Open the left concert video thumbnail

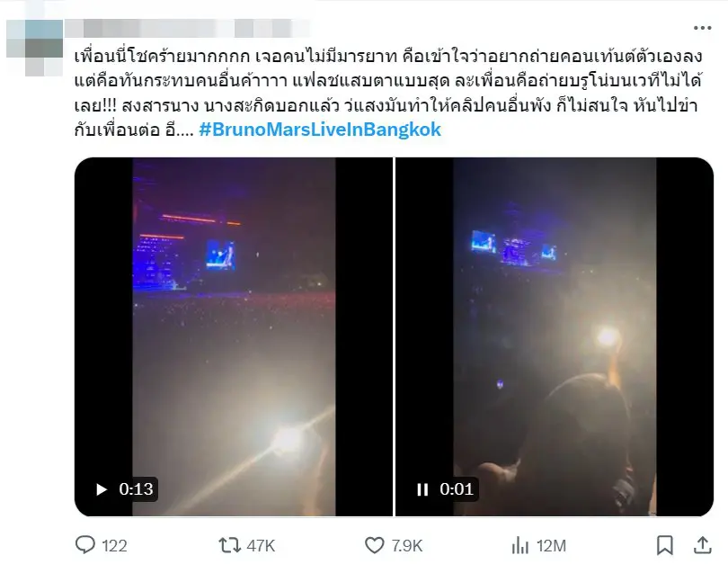tap(234, 336)
